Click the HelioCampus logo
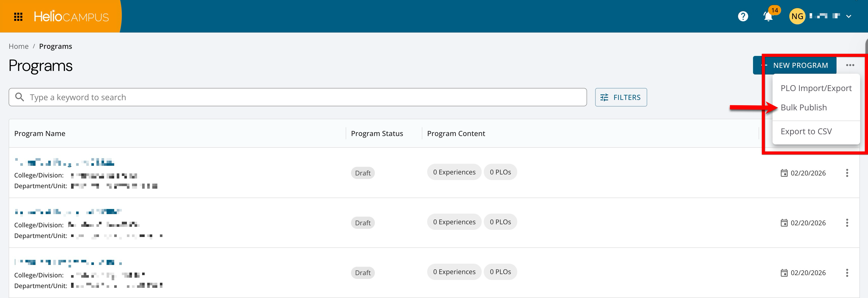 (x=71, y=17)
